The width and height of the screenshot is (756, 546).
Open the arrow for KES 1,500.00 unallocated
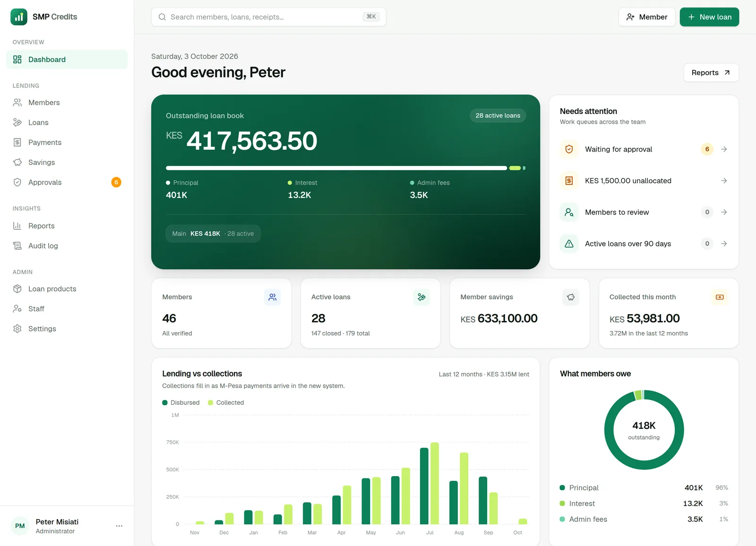tap(724, 181)
